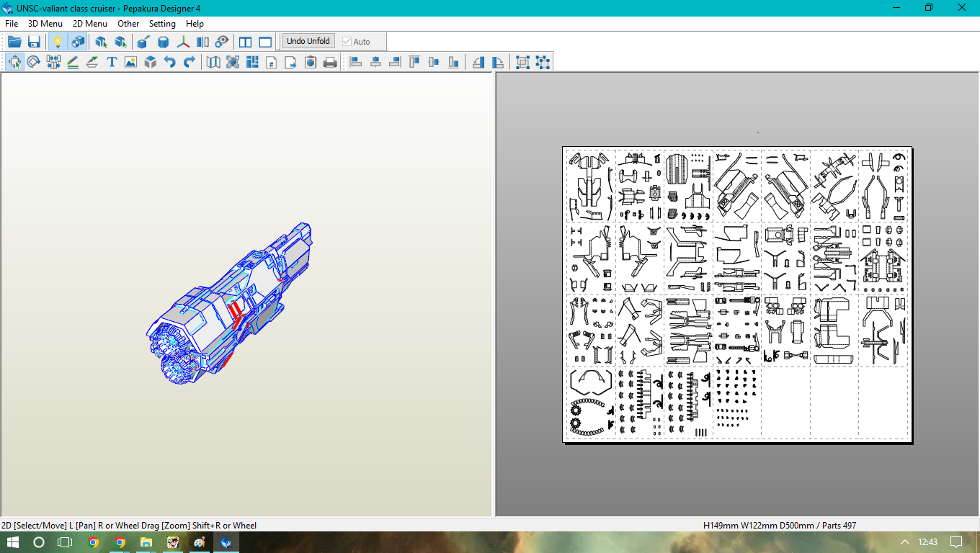Click the unfolded pattern sheet in 2D view

737,294
